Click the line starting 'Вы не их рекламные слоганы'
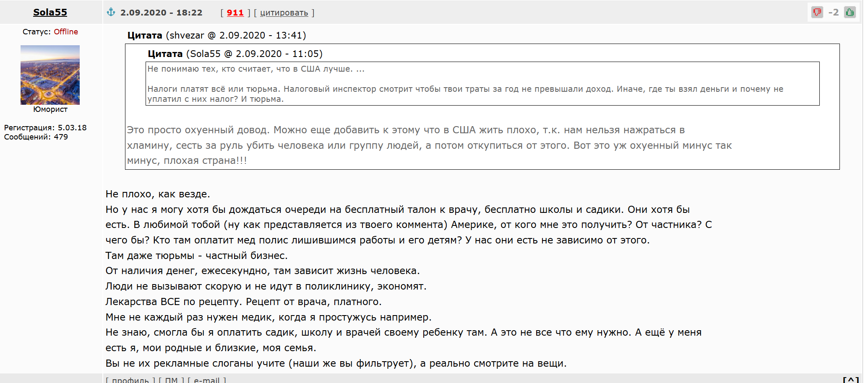The image size is (868, 383). (x=336, y=363)
